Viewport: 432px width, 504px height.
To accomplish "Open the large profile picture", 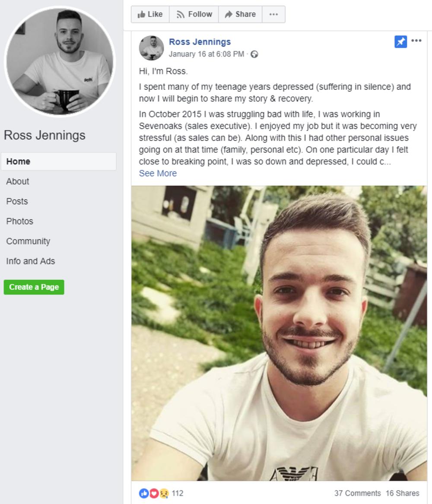I will 60,61.
